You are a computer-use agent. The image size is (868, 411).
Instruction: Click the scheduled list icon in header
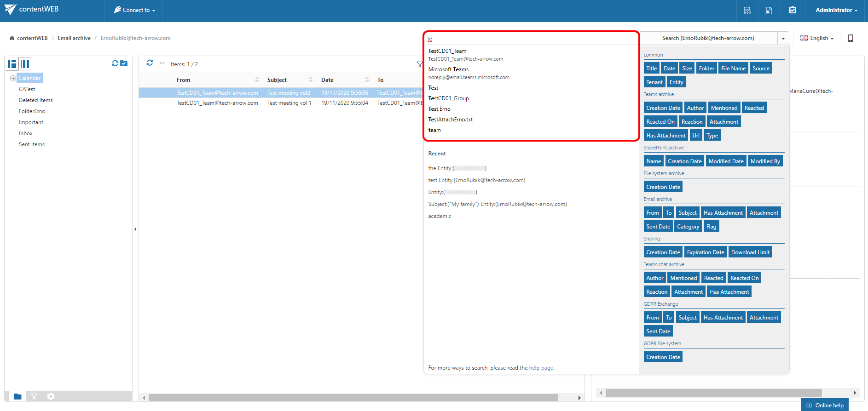tap(747, 11)
